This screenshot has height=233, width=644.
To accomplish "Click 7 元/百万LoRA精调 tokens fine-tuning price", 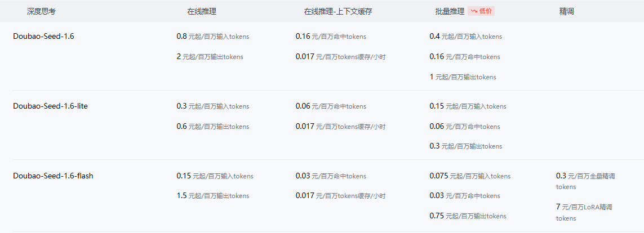I will (x=584, y=212).
